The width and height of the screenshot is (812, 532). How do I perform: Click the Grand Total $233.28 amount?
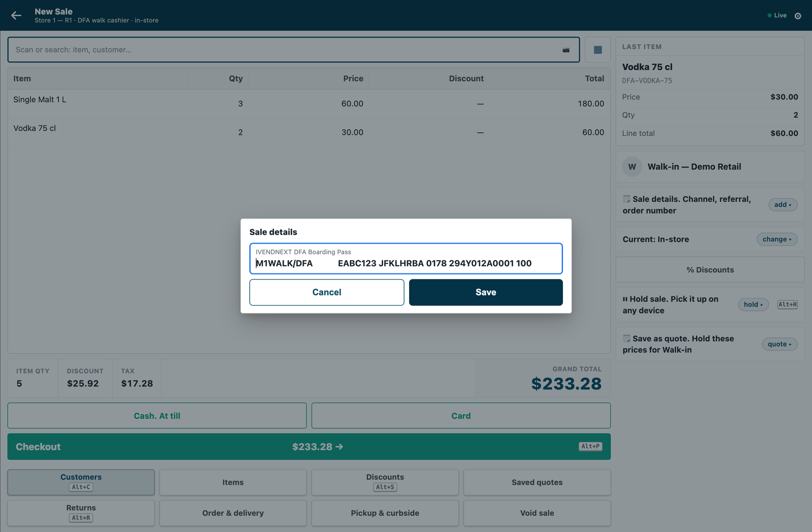pos(566,384)
